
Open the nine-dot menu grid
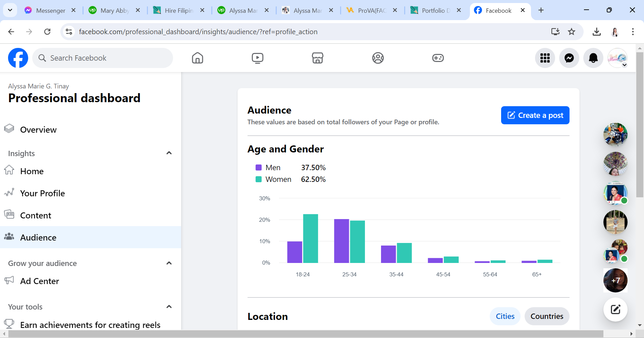pyautogui.click(x=545, y=58)
